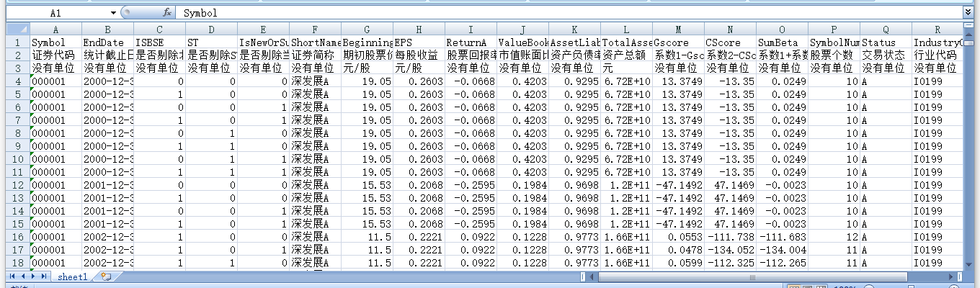
Task: Open the Name Box dropdown arrow
Action: tap(113, 13)
